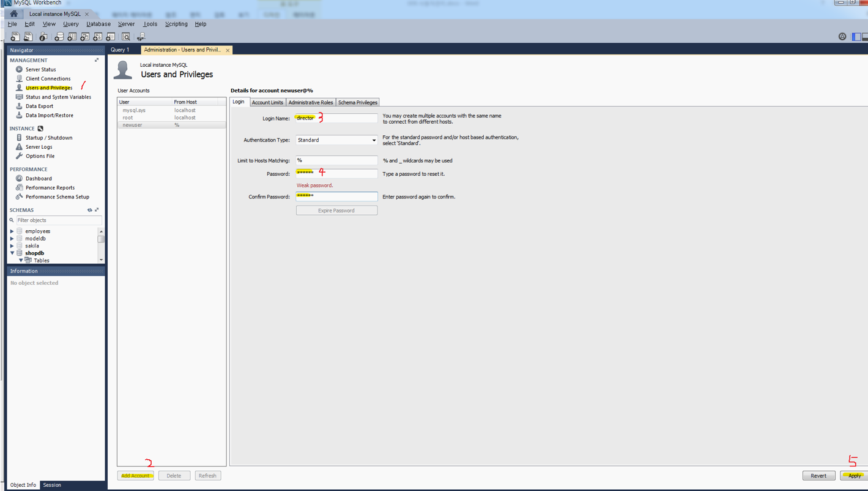Expand the employees schema
This screenshot has height=491, width=868.
point(12,231)
